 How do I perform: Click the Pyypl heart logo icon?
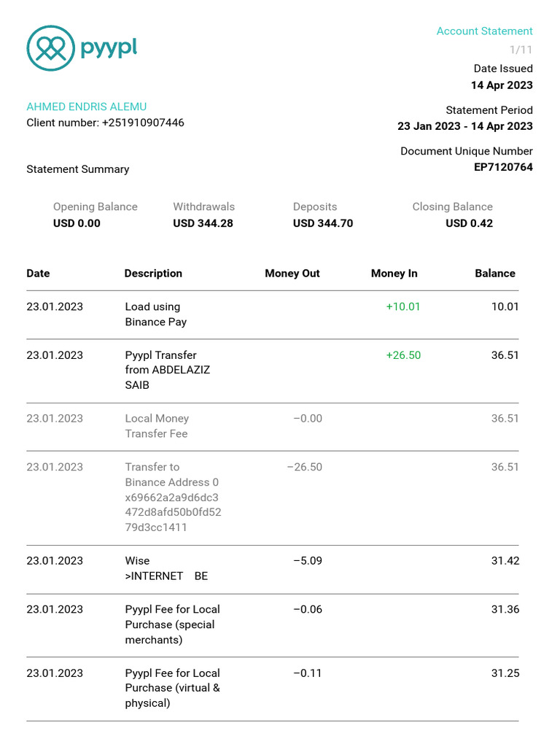click(50, 48)
